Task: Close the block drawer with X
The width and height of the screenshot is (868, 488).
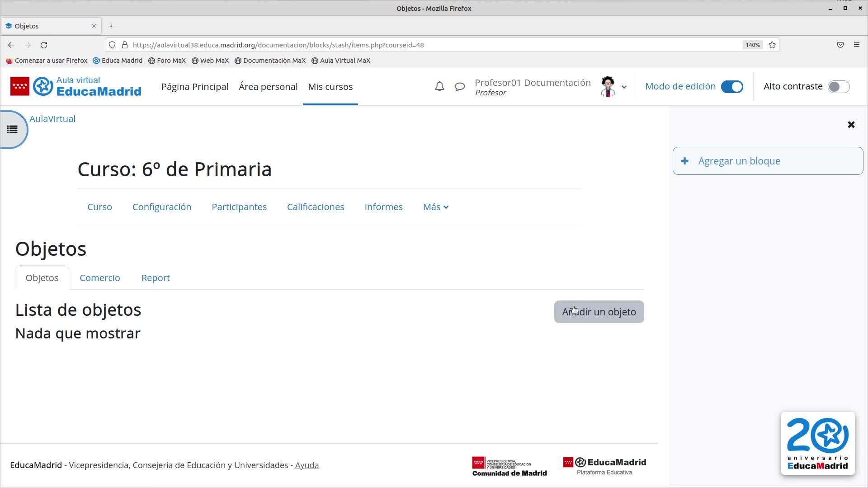Action: (x=851, y=125)
